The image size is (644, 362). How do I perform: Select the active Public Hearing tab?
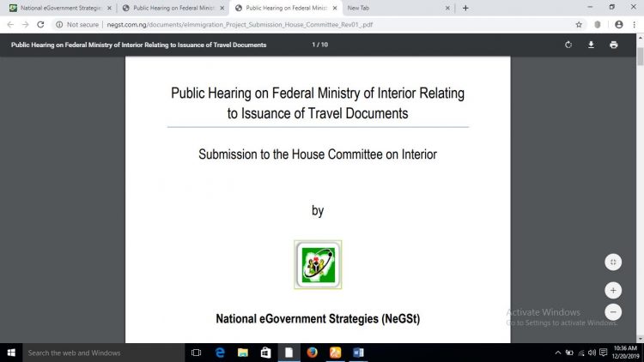coord(286,8)
